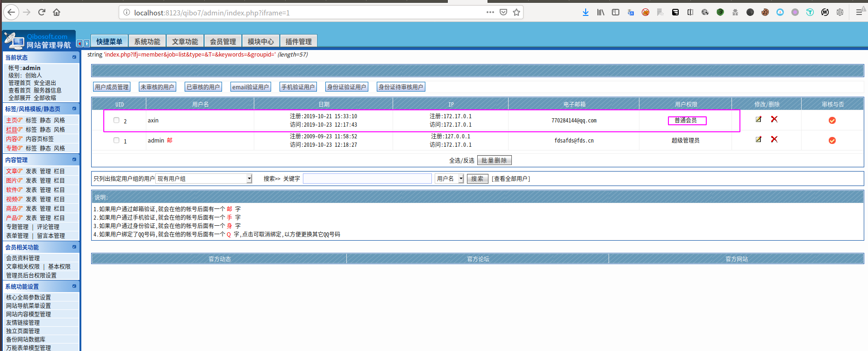This screenshot has width=868, height=351.
Task: Collapse the 内容管理 sidebar panel
Action: (x=74, y=159)
